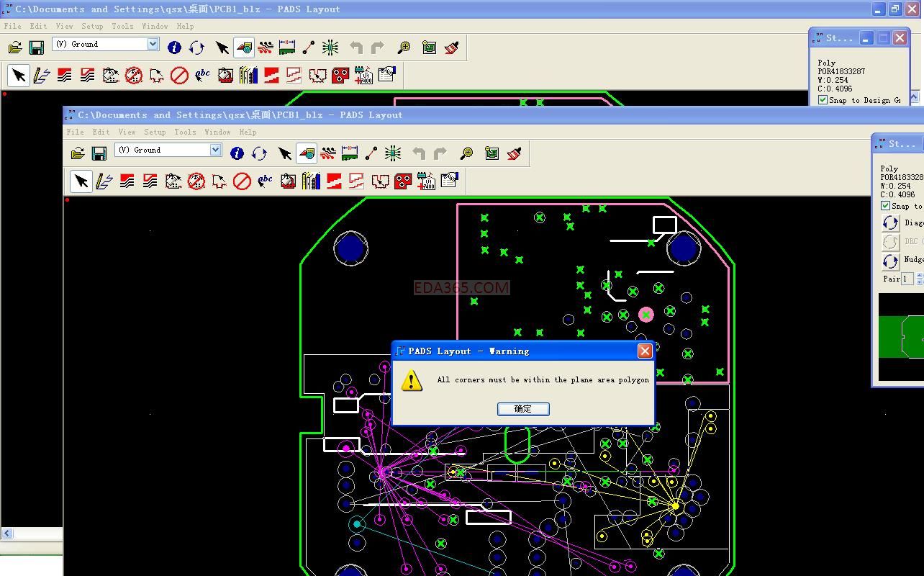The image size is (924, 576).
Task: Uncheck the Snap checkbox in lower status panel
Action: click(x=885, y=206)
